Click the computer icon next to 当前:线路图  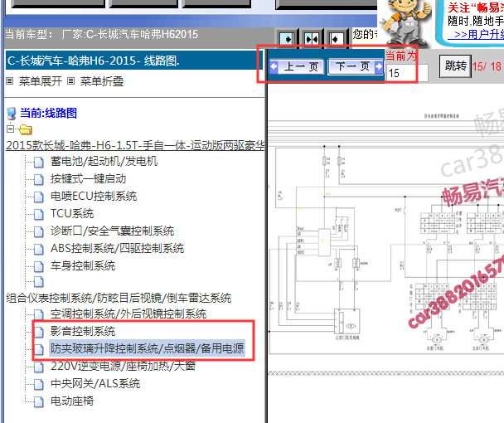click(12, 114)
